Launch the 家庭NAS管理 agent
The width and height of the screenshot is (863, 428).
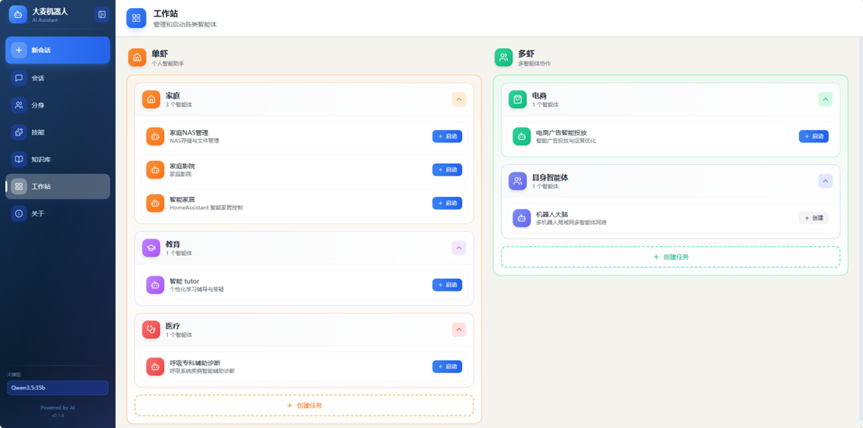tap(447, 136)
